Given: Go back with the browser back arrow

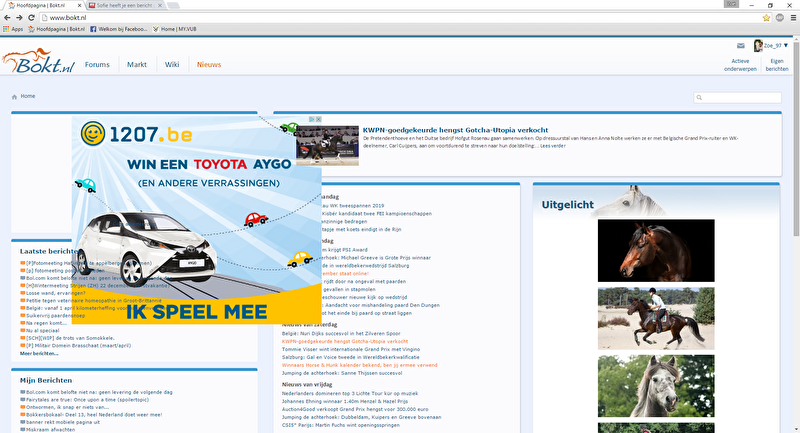Looking at the screenshot, I should tap(7, 17).
